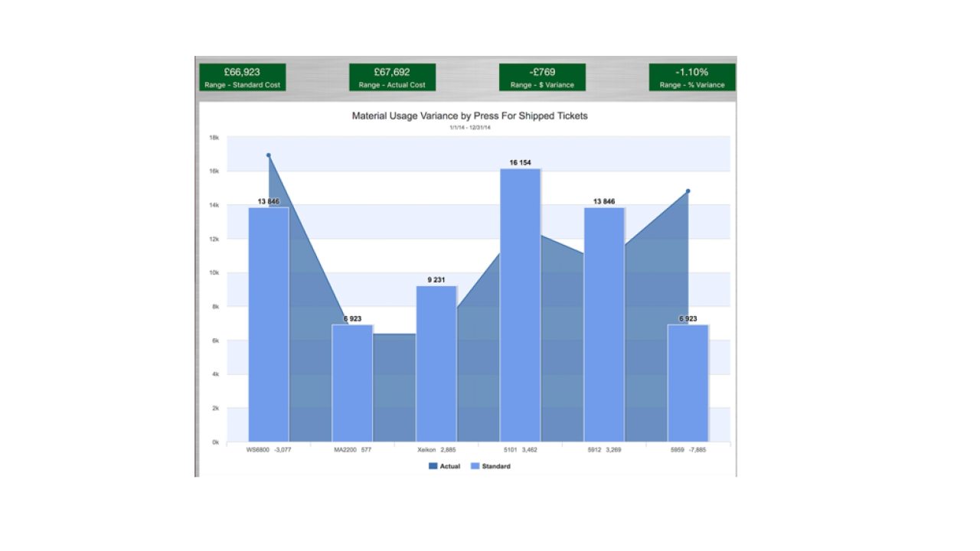Image resolution: width=980 pixels, height=551 pixels.
Task: Click the Actual data point above 5959
Action: tap(688, 191)
